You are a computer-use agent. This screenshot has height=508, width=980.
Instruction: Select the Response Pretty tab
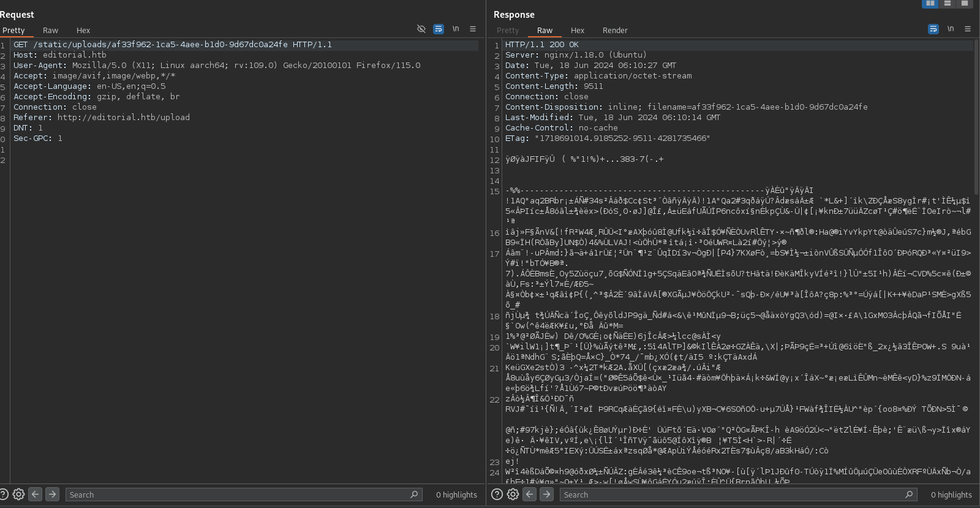tap(508, 30)
